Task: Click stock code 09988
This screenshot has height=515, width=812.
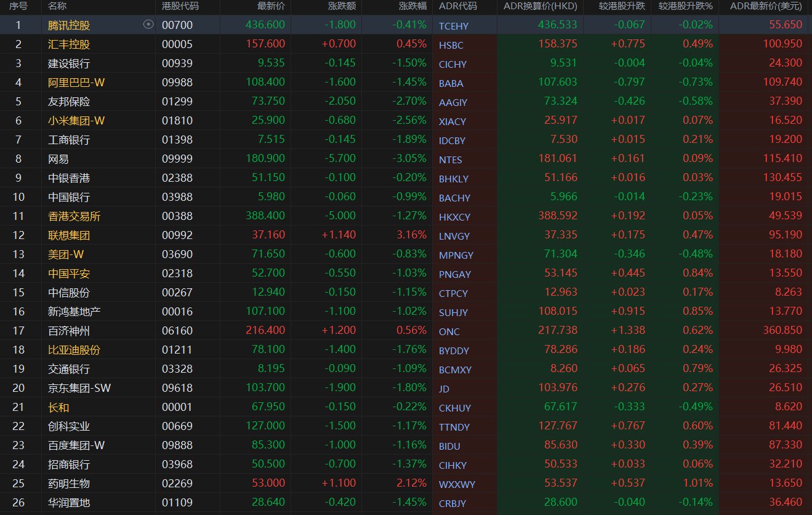Action: click(x=177, y=83)
